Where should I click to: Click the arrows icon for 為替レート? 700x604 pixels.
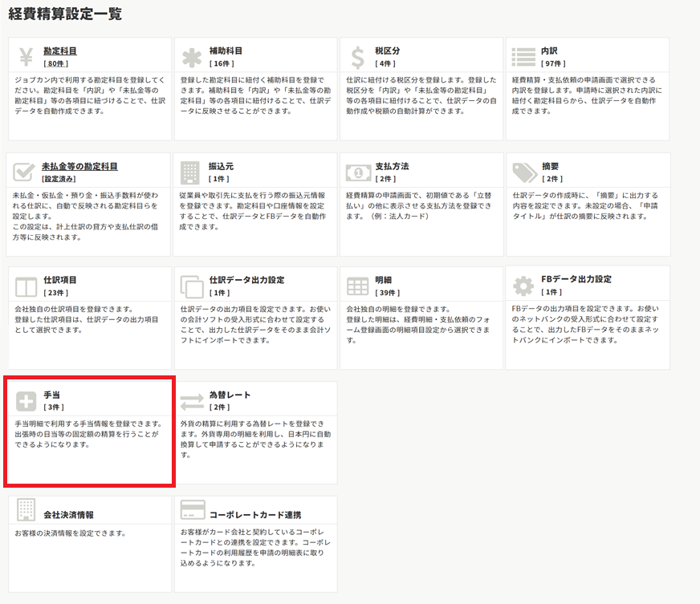point(192,401)
